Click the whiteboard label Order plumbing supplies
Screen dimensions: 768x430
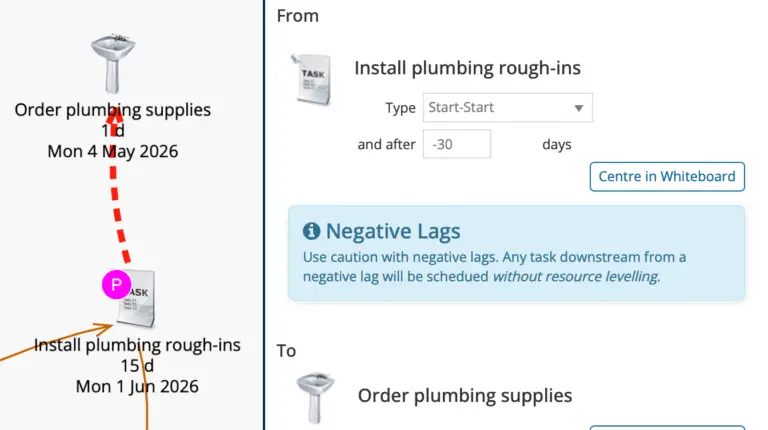pos(113,110)
